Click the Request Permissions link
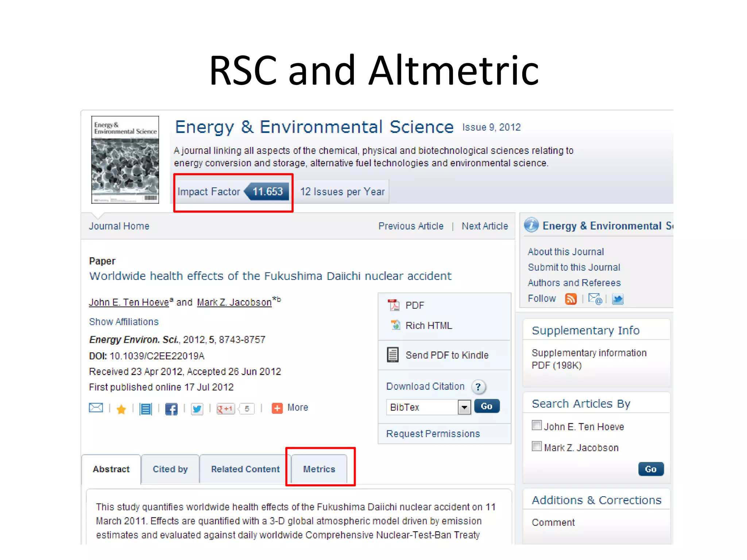The image size is (747, 560). 433,433
